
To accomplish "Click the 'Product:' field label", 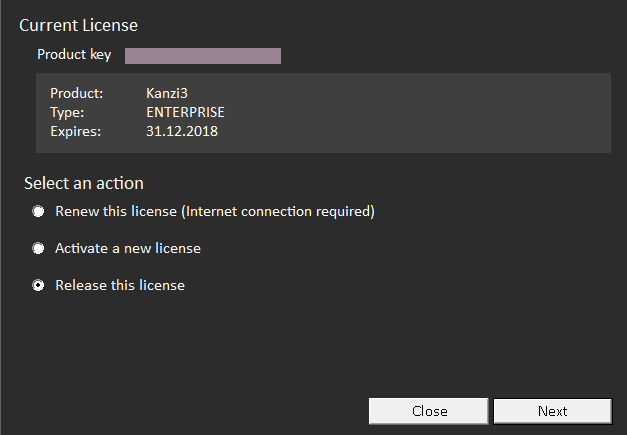I will pos(76,94).
